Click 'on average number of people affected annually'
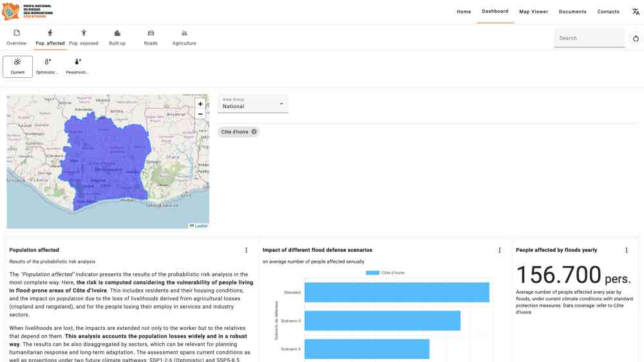This screenshot has height=362, width=644. pyautogui.click(x=314, y=262)
